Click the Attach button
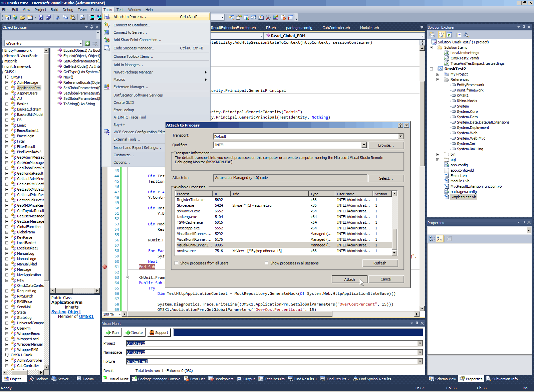This screenshot has width=534, height=392. coord(349,279)
